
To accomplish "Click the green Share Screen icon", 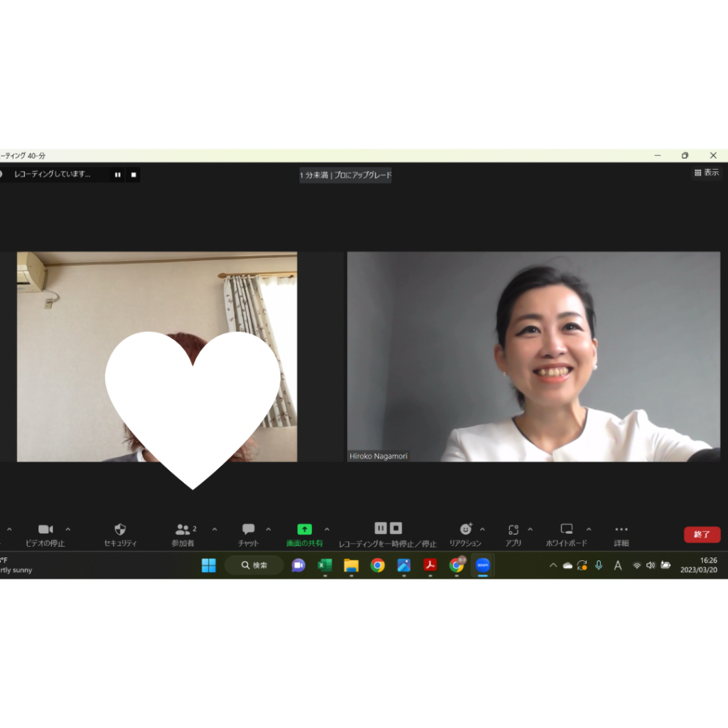I will (x=304, y=530).
